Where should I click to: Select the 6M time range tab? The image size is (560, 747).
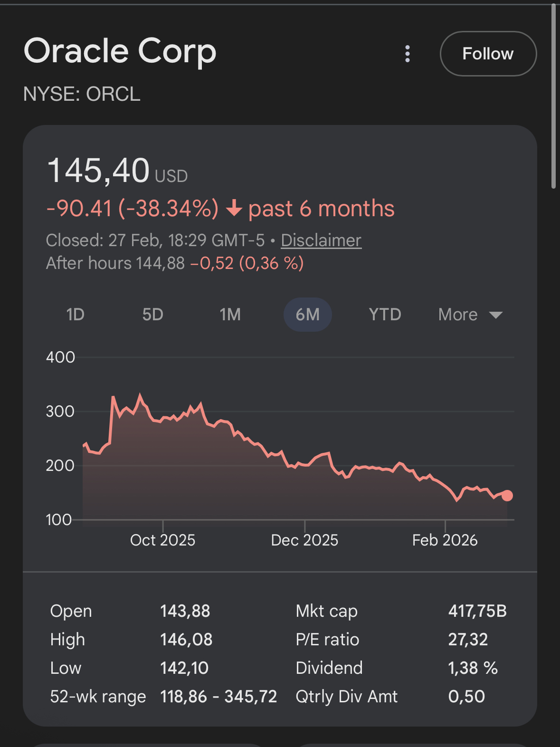[307, 315]
